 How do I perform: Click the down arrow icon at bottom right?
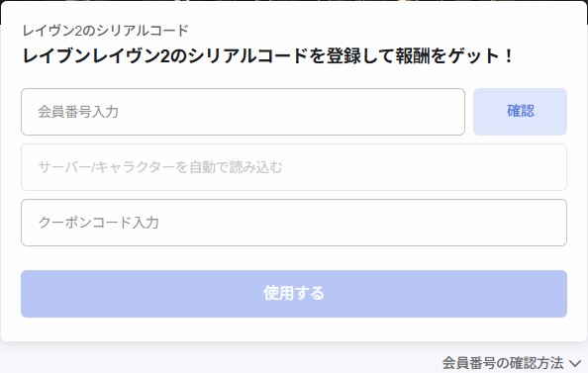pos(575,363)
